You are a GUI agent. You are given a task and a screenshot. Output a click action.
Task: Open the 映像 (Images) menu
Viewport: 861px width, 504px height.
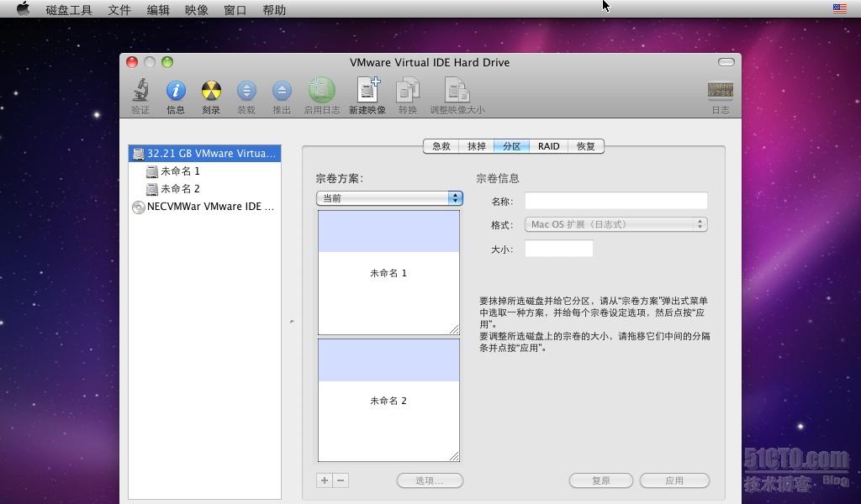(197, 9)
